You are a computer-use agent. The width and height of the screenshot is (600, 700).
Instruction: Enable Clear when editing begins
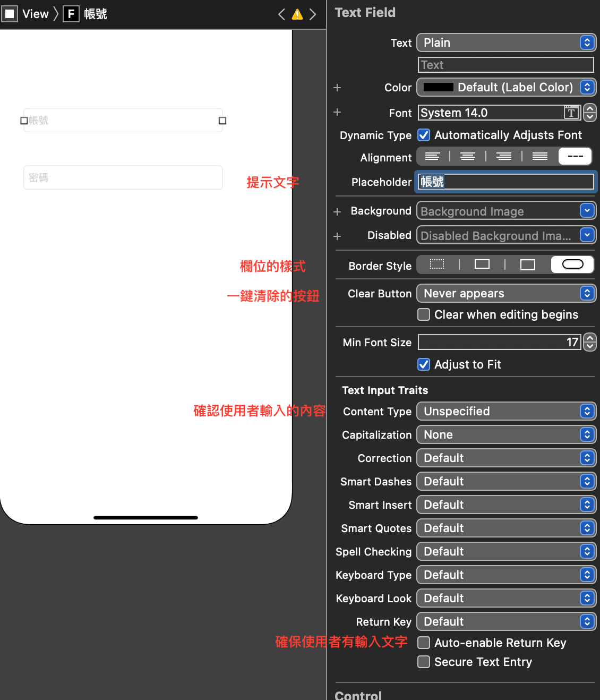click(423, 314)
